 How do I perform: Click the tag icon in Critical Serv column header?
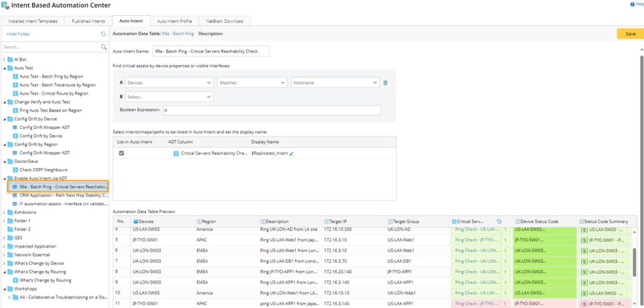coord(499,222)
